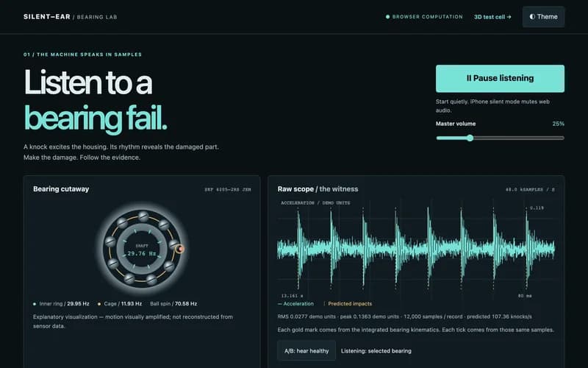This screenshot has width=588, height=368.
Task: Click the Acceleration legend line marker
Action: (280, 304)
